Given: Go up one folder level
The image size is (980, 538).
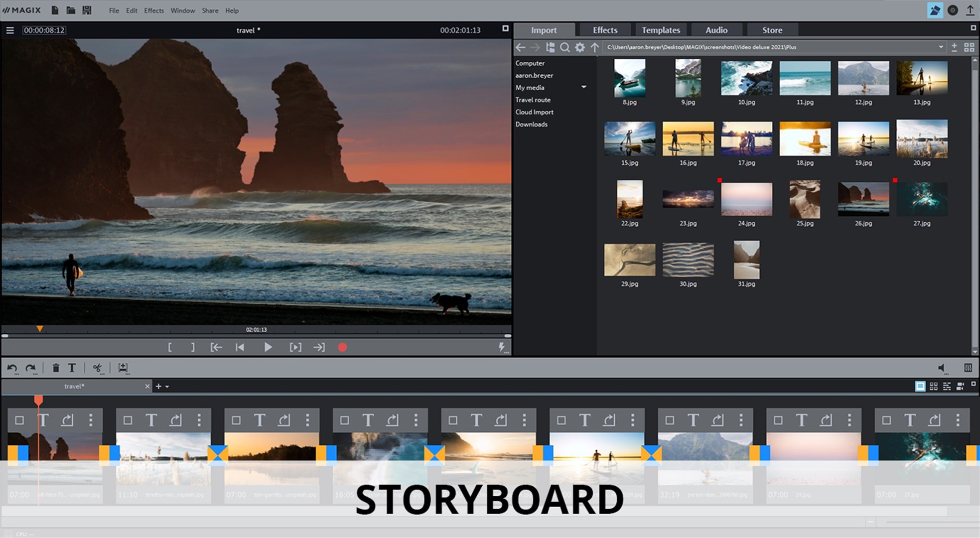Looking at the screenshot, I should [x=595, y=47].
